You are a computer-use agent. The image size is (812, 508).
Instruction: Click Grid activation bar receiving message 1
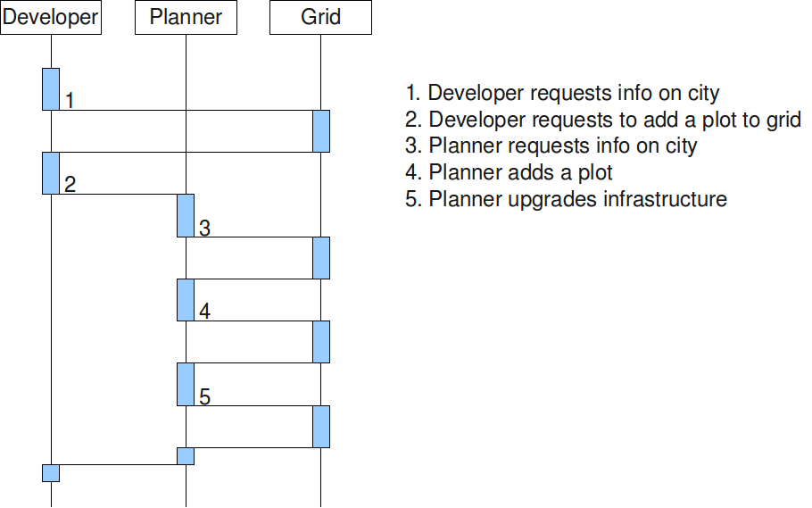click(321, 131)
